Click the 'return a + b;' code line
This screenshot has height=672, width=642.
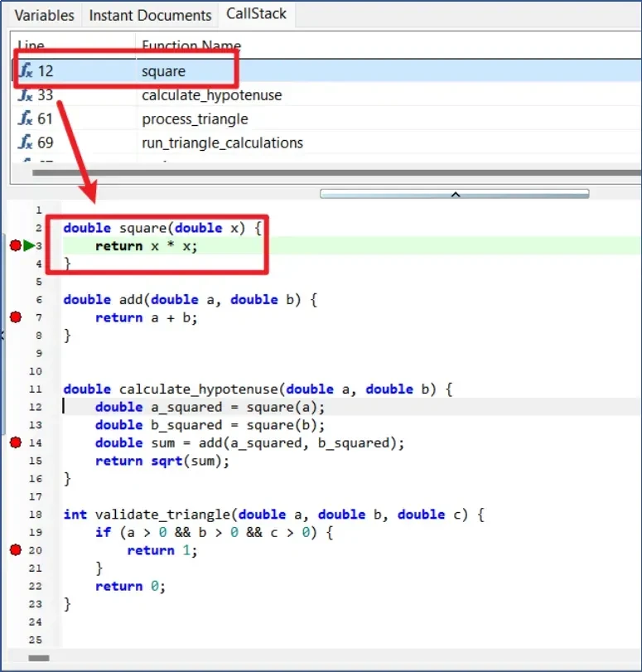pos(146,317)
